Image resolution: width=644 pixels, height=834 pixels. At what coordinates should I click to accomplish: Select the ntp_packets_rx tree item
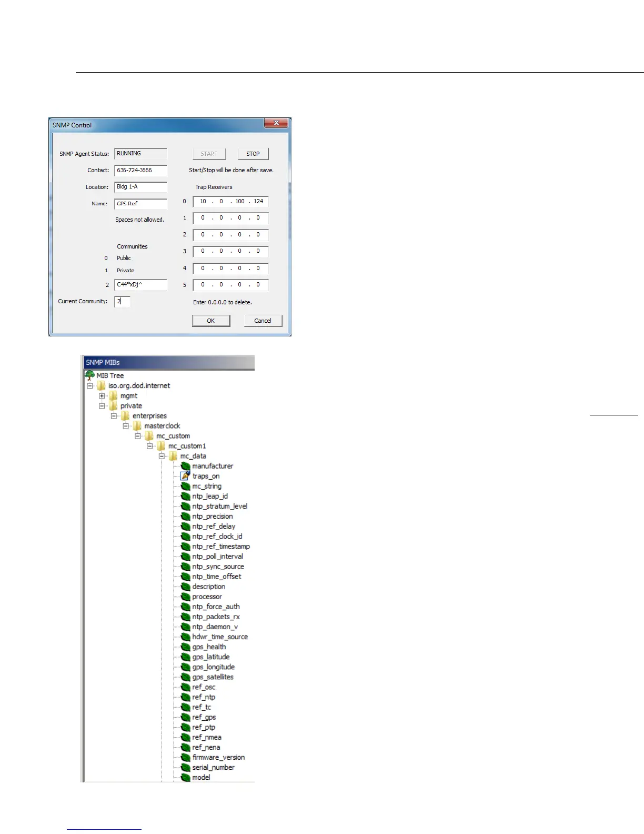216,617
